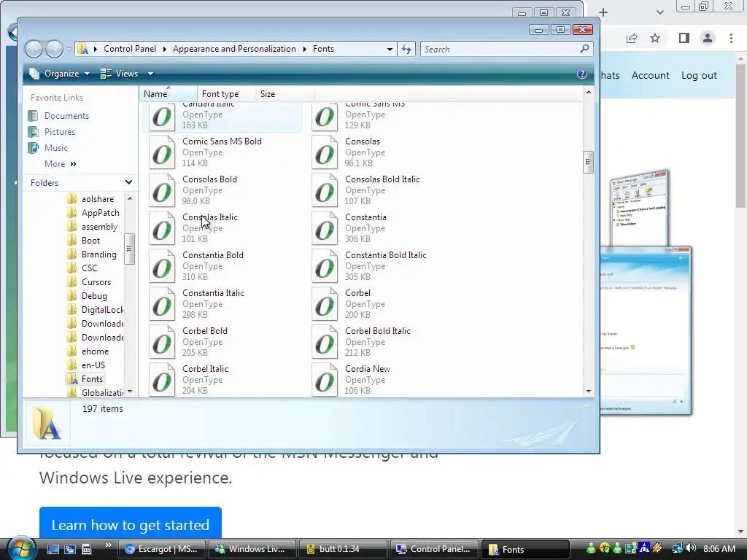Switch to Control Panel taskbar button
The width and height of the screenshot is (747, 560).
[433, 549]
